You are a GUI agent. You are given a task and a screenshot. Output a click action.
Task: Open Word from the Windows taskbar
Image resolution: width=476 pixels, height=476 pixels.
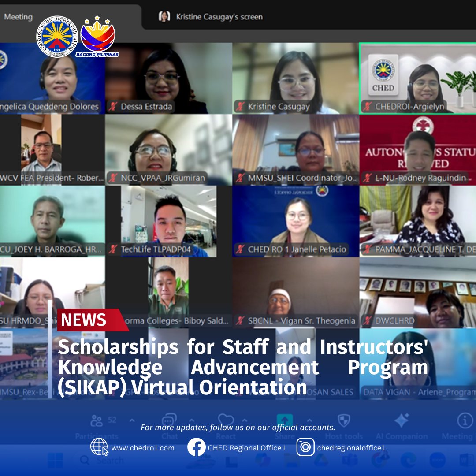[466, 460]
